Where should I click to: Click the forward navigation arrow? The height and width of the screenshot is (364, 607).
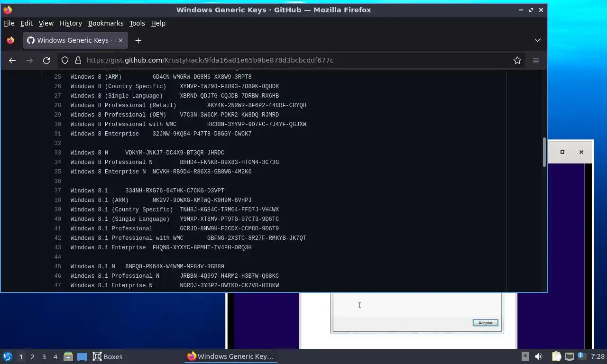tap(29, 60)
